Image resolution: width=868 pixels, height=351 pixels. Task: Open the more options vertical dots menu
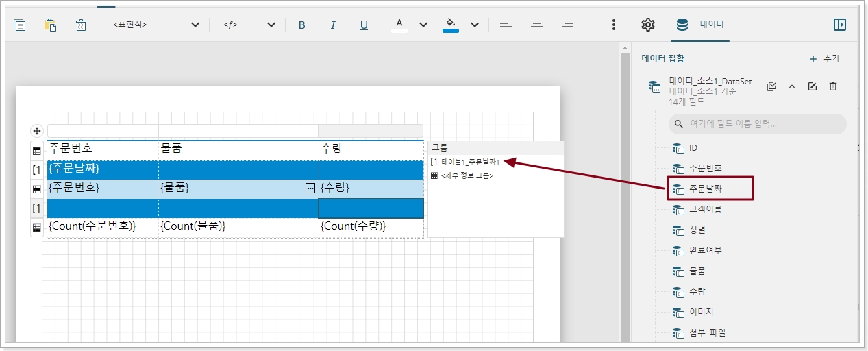(x=613, y=25)
